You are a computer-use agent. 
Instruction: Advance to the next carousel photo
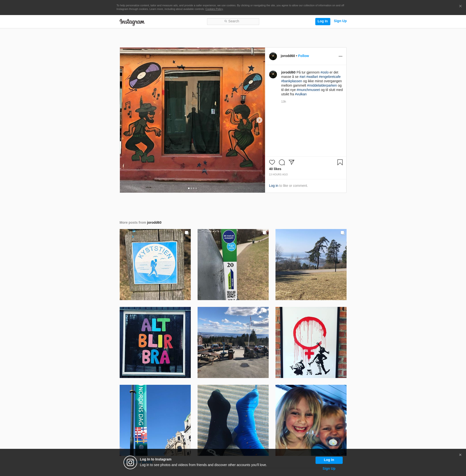tap(259, 120)
